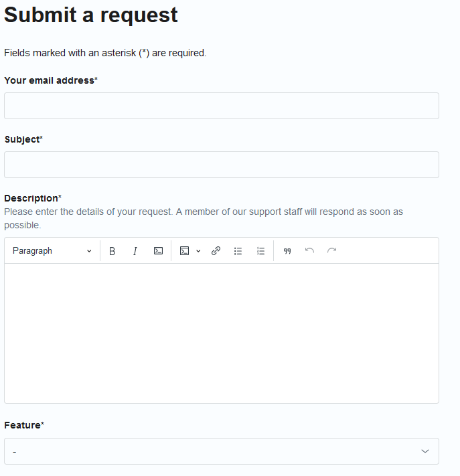
Task: Open the Paragraph style dropdown
Action: pyautogui.click(x=52, y=251)
